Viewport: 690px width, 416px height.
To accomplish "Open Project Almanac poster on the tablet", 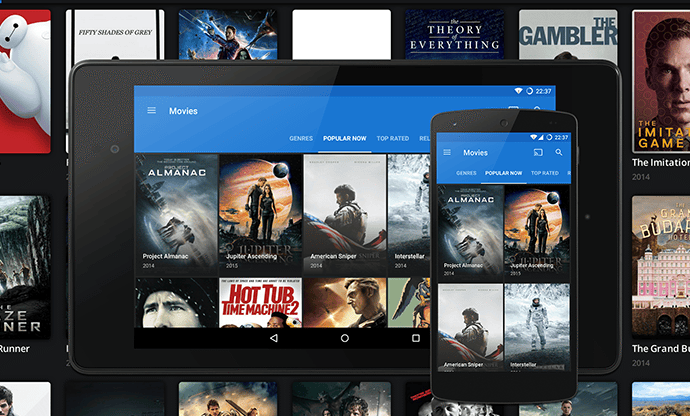I will click(176, 214).
